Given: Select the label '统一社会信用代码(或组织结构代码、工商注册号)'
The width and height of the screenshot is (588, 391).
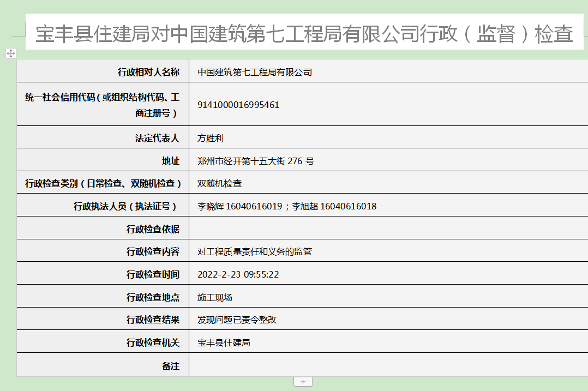Looking at the screenshot, I should pyautogui.click(x=102, y=105).
